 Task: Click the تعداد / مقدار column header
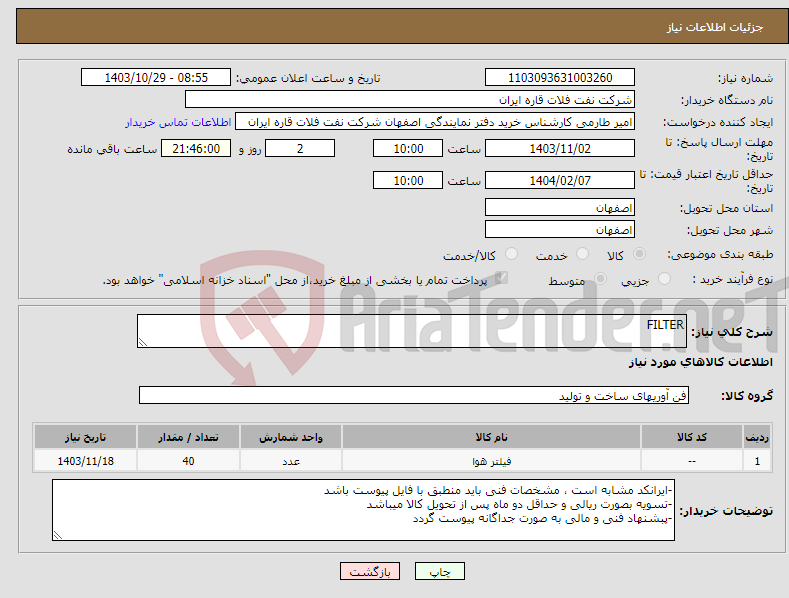click(x=188, y=437)
